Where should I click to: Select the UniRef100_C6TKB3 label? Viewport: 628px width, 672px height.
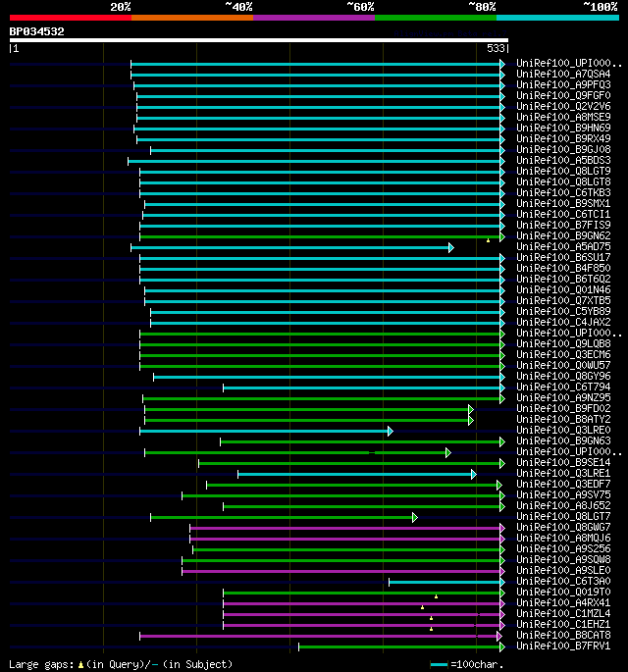click(x=563, y=193)
